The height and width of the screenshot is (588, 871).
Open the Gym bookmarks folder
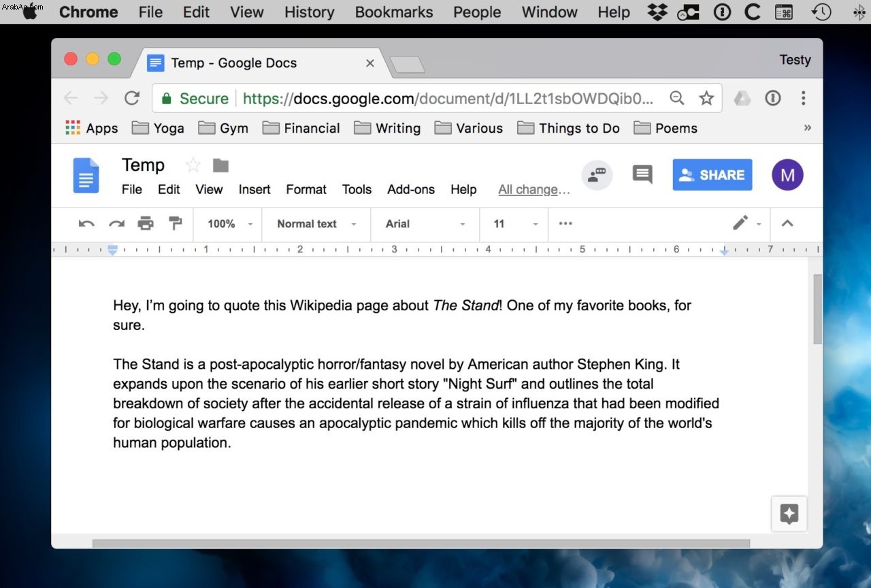pos(223,128)
